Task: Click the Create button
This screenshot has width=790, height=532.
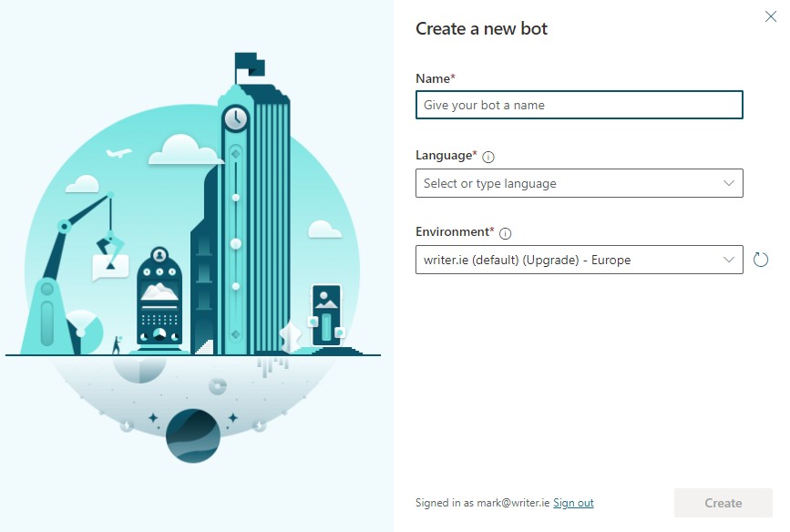Action: coord(723,503)
